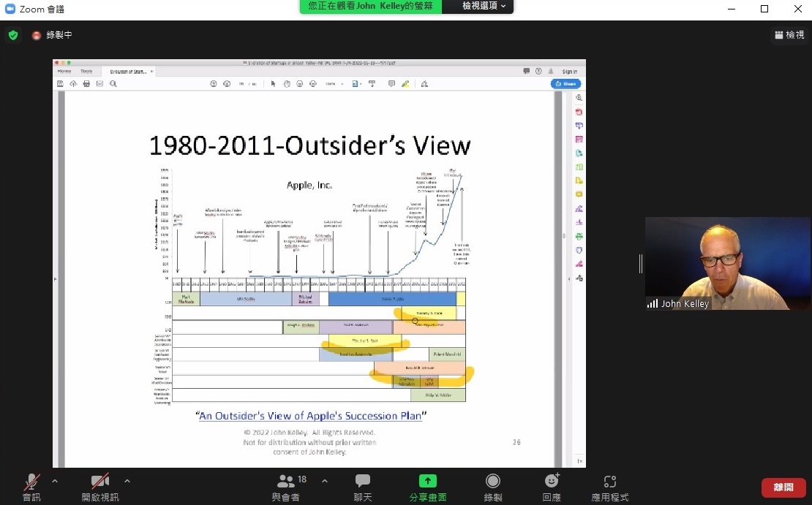Screen dimensions: 812x505
Task: Click the green share screen icon
Action: pos(427,481)
